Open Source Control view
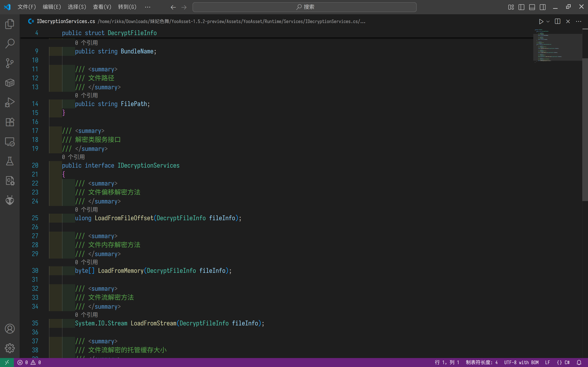588x367 pixels. (10, 63)
